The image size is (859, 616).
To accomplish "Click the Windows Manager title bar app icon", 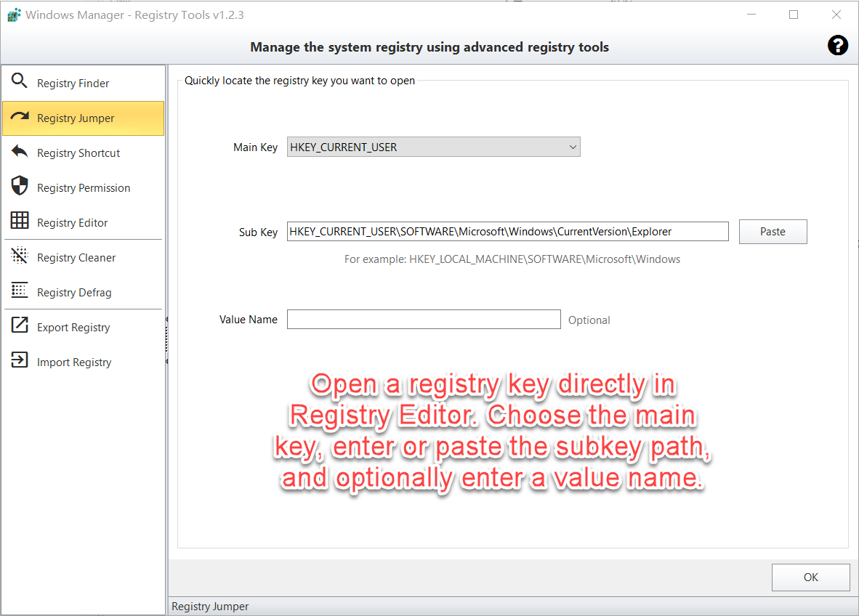I will 15,15.
